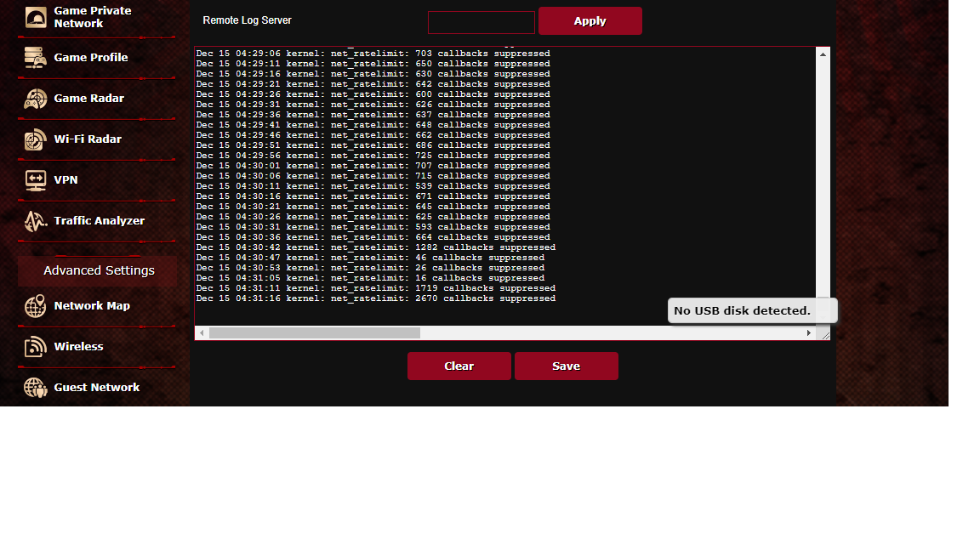Go to Game Private Network menu label

[93, 17]
